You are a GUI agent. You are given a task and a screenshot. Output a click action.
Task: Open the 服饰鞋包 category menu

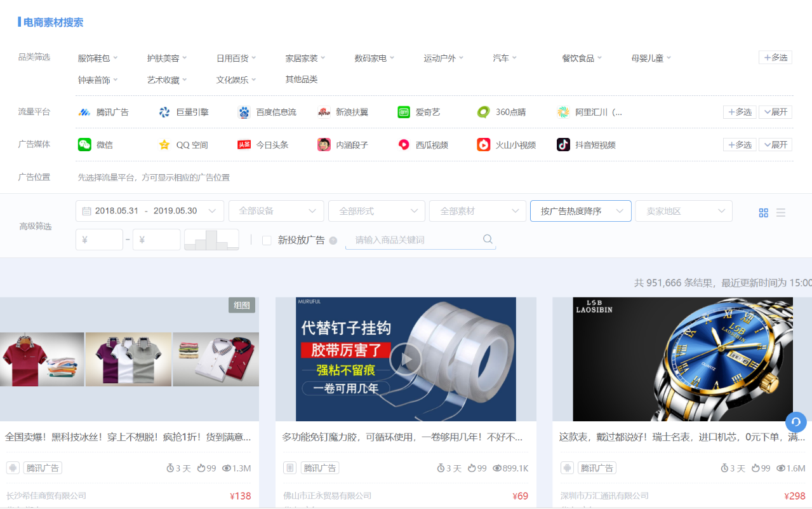pyautogui.click(x=98, y=58)
